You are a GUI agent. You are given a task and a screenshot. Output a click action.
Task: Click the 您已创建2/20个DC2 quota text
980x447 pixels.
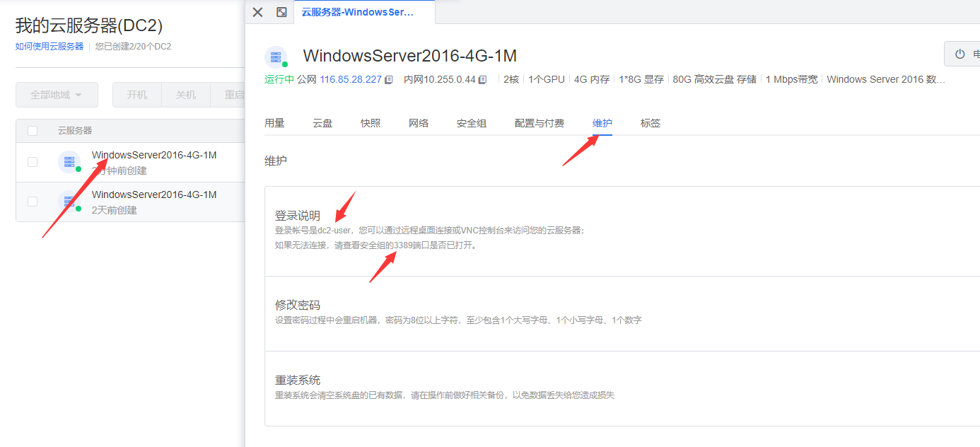click(x=133, y=46)
